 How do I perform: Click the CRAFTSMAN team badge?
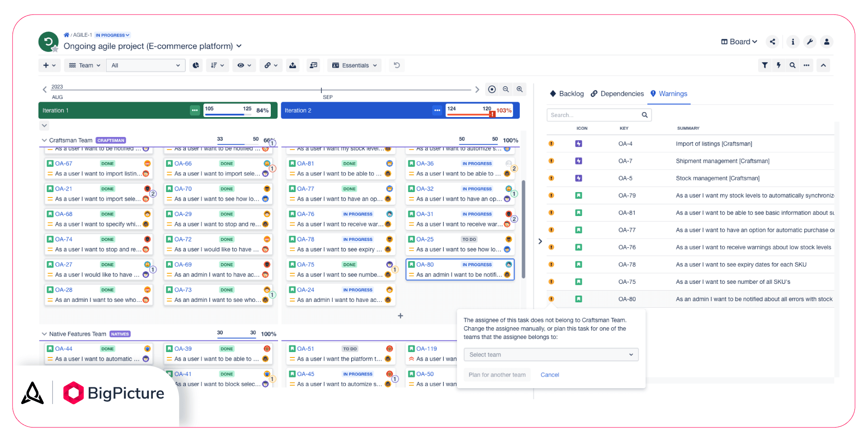tap(111, 141)
